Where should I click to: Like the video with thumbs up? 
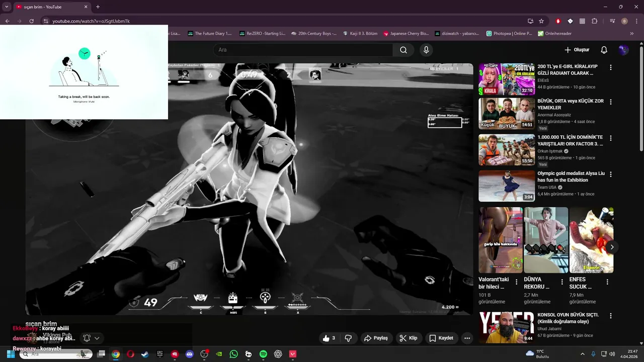[x=329, y=338]
